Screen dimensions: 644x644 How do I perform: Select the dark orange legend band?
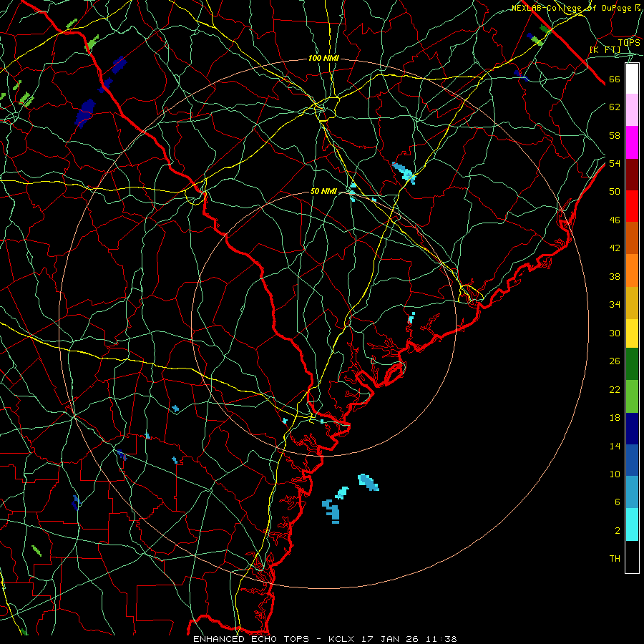(x=632, y=238)
